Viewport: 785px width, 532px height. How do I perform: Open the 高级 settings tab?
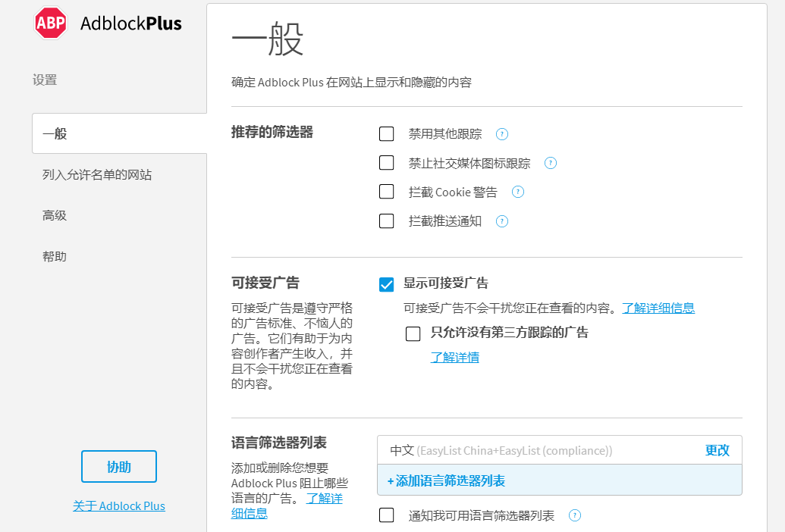coord(53,215)
